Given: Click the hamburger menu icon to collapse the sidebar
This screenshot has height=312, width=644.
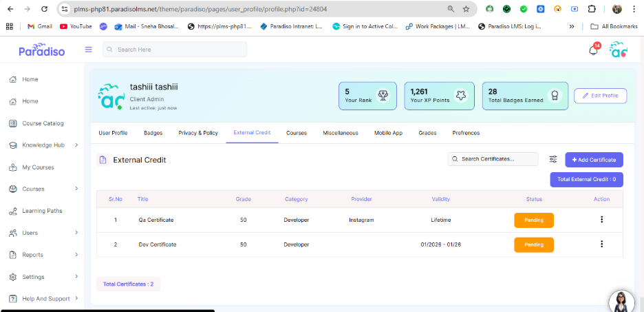Looking at the screenshot, I should pos(88,50).
